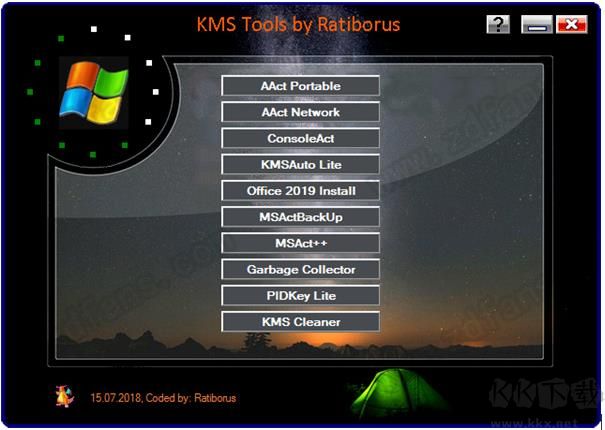Open Garbage Collector tool
The height and width of the screenshot is (430, 605).
coord(300,269)
